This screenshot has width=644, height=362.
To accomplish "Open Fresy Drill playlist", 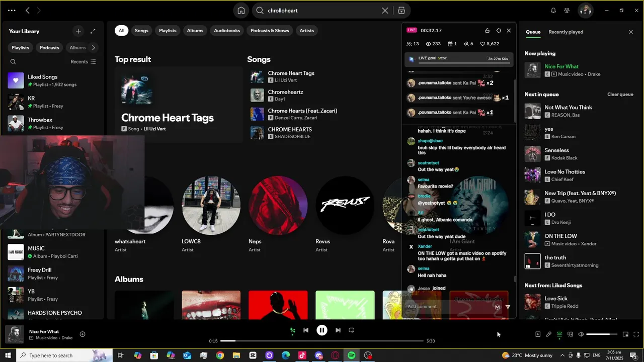I will (53, 274).
